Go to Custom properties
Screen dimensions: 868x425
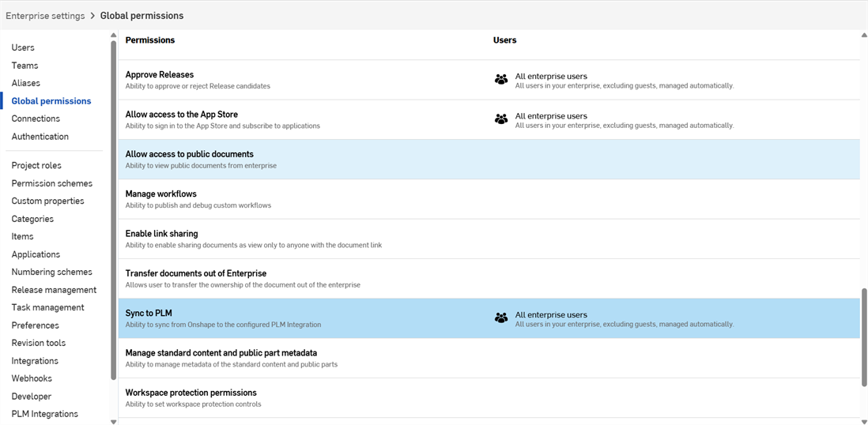pos(47,201)
